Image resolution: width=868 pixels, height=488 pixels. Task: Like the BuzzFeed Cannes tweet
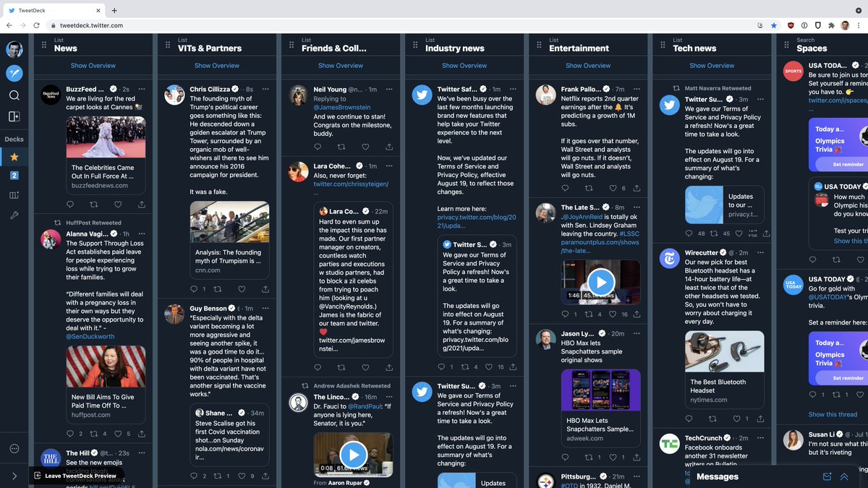pos(117,205)
